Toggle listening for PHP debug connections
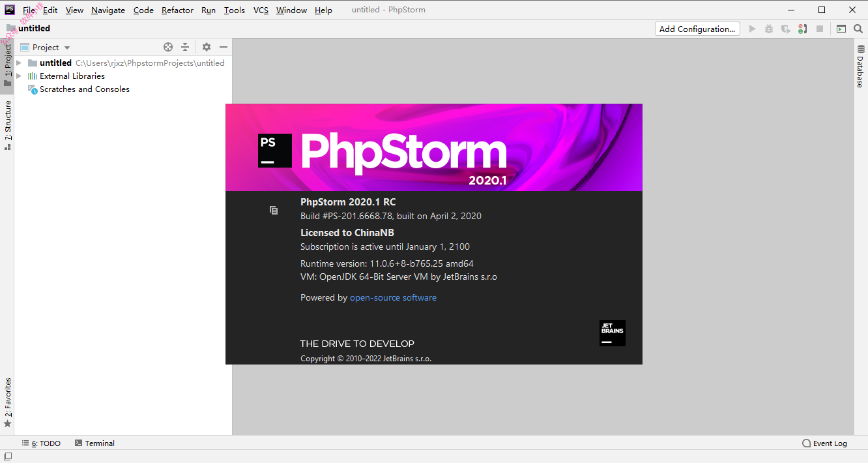 coord(803,29)
